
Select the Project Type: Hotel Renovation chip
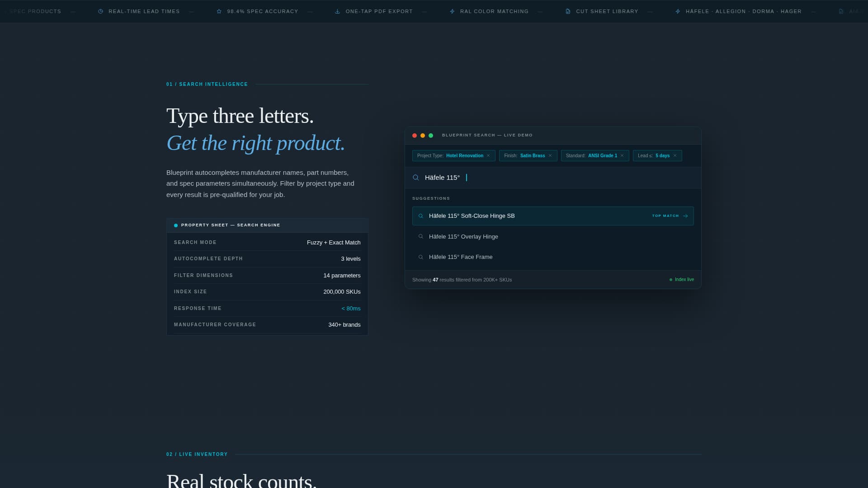tap(454, 156)
